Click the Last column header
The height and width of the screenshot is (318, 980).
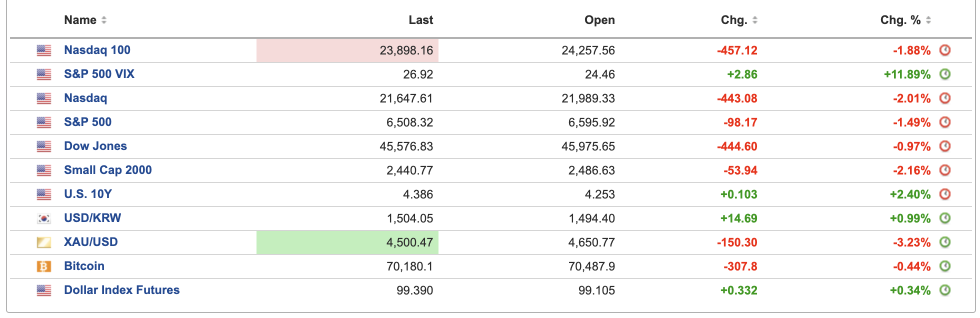click(420, 20)
